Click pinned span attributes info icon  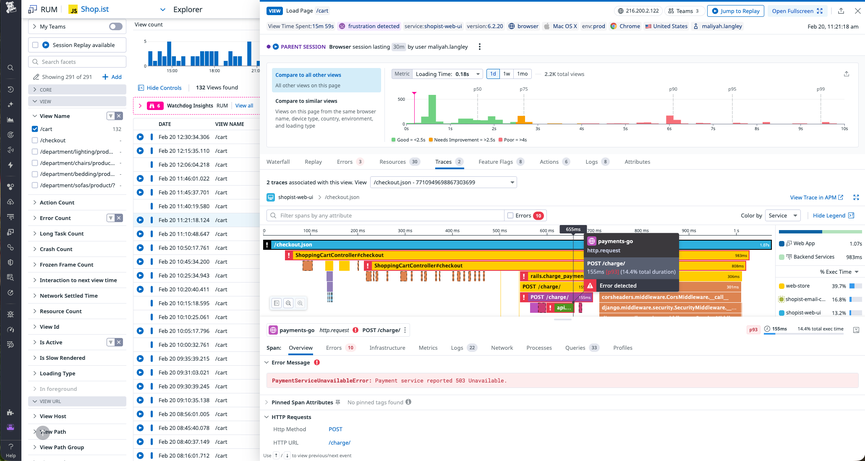tap(408, 403)
